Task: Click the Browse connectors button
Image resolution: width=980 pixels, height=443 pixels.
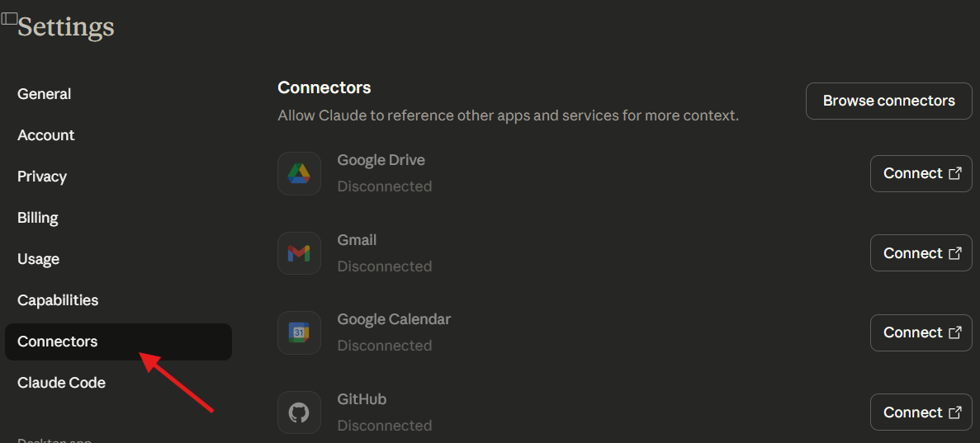Action: tap(888, 101)
